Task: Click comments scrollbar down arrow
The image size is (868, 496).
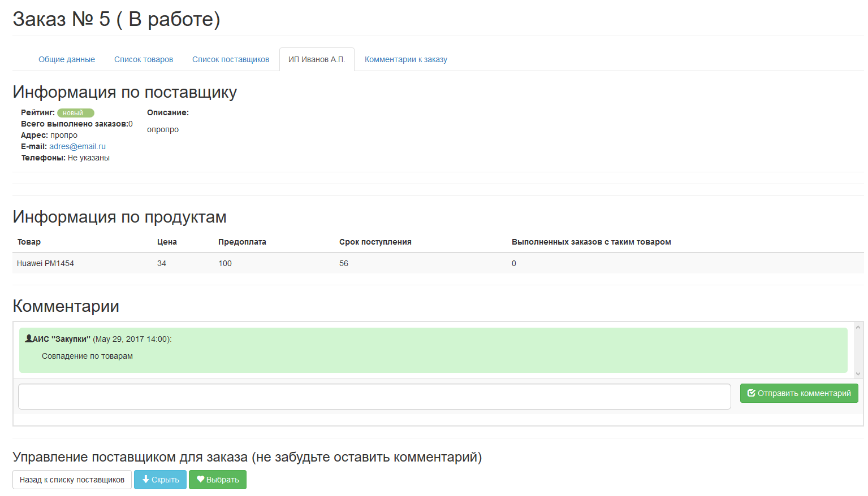Action: (858, 373)
